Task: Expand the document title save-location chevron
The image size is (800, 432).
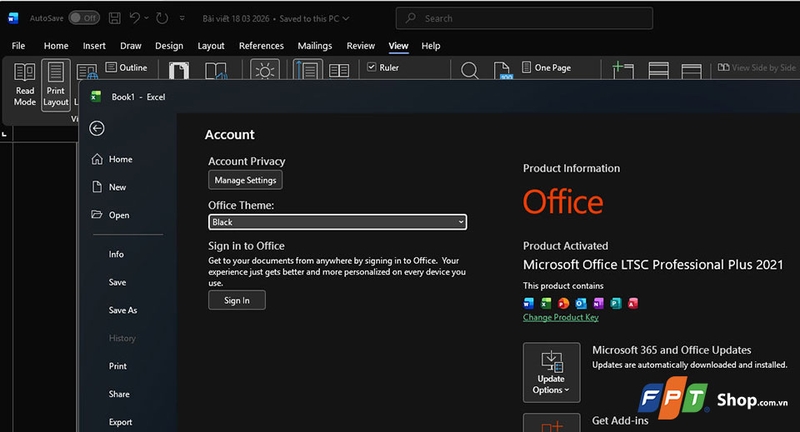Action: tap(346, 18)
